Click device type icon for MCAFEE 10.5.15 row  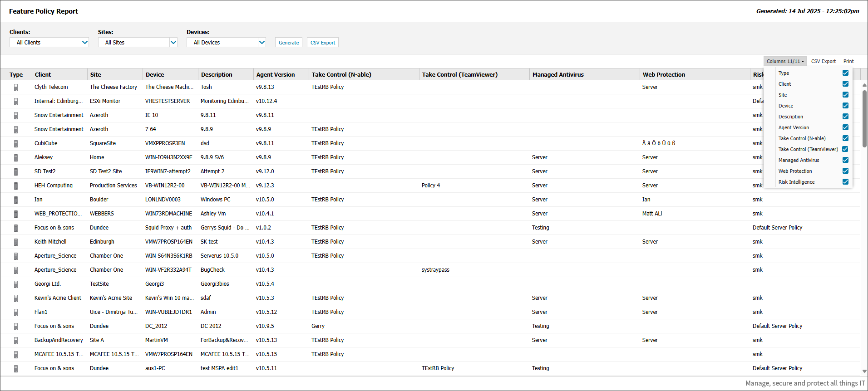point(16,354)
